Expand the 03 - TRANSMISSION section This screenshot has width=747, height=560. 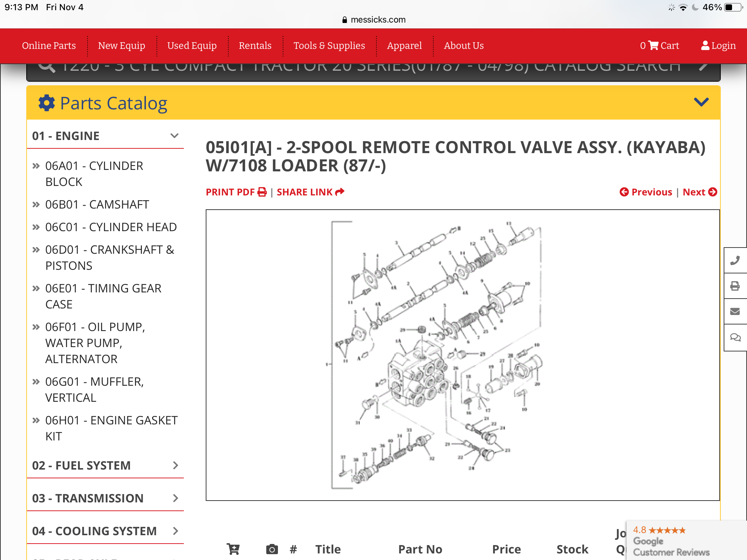point(105,498)
